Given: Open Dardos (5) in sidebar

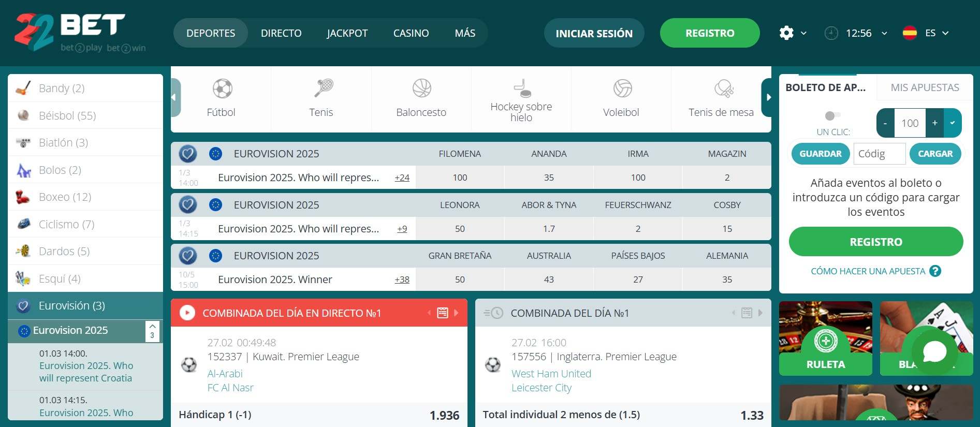Looking at the screenshot, I should point(85,252).
